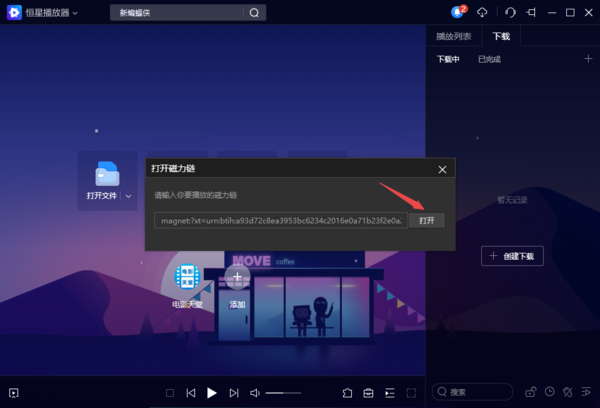The height and width of the screenshot is (408, 600).
Task: Click the clear-list icon in playlist footer
Action: point(567,392)
